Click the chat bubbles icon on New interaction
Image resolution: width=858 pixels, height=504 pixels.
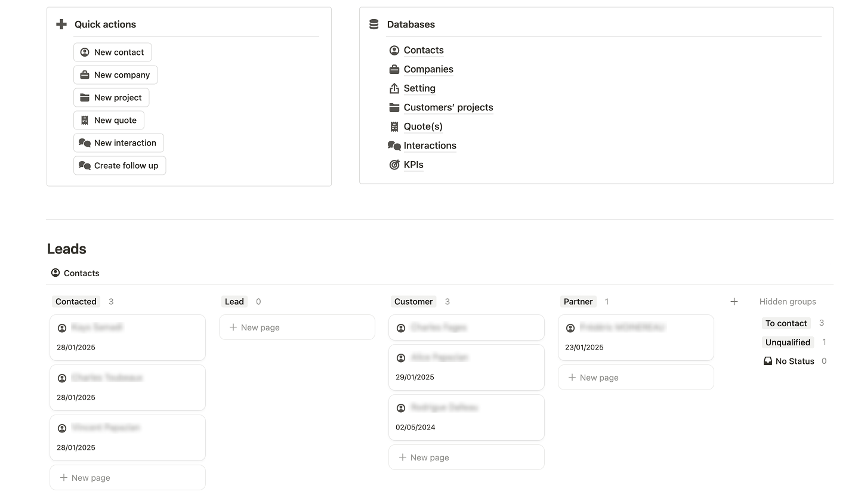85,143
